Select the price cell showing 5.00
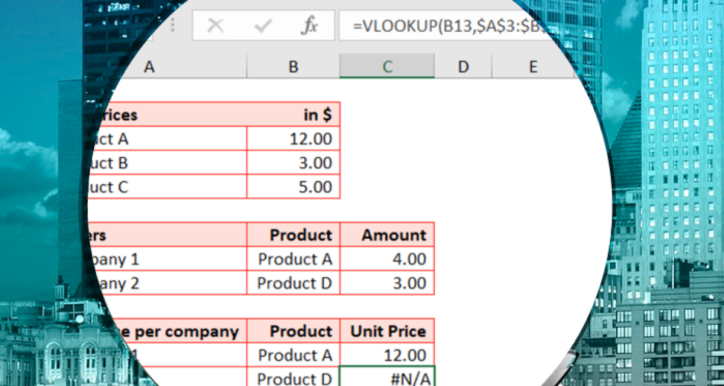This screenshot has width=724, height=386. pyautogui.click(x=293, y=187)
